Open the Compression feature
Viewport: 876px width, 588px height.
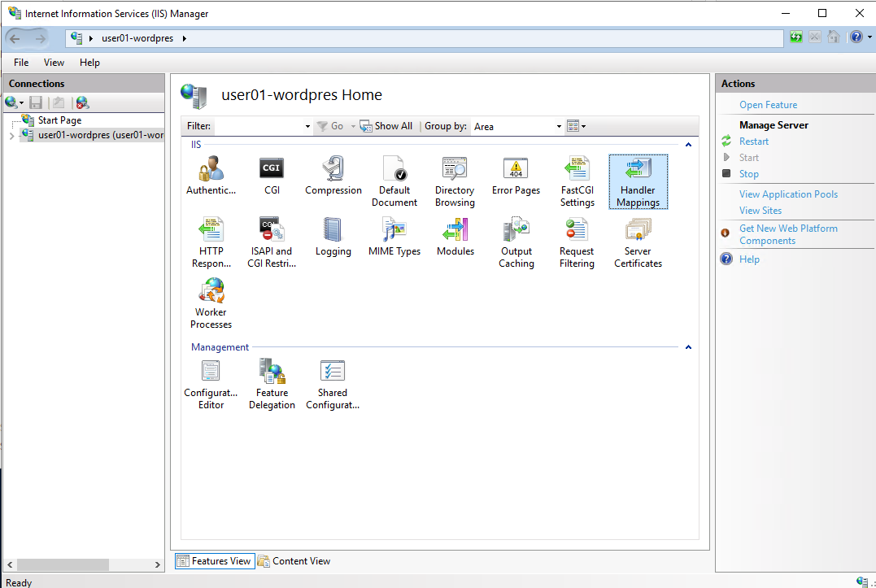click(x=333, y=176)
